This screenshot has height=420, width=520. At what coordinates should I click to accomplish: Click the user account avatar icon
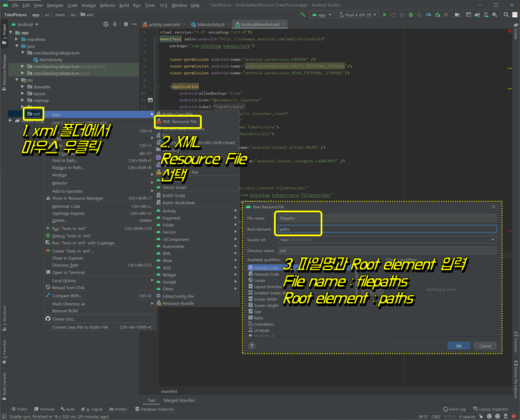point(515,15)
